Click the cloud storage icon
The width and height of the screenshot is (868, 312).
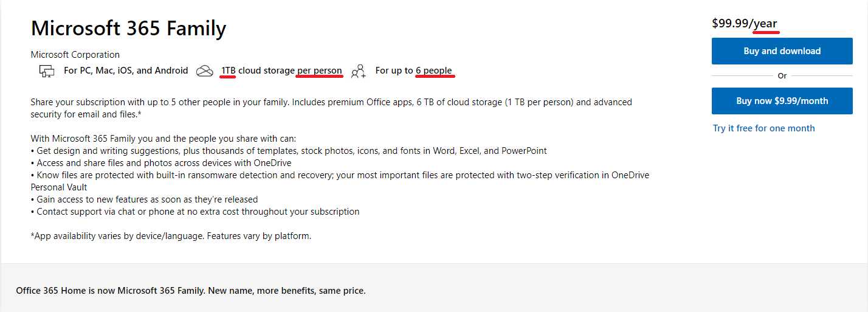pos(205,71)
